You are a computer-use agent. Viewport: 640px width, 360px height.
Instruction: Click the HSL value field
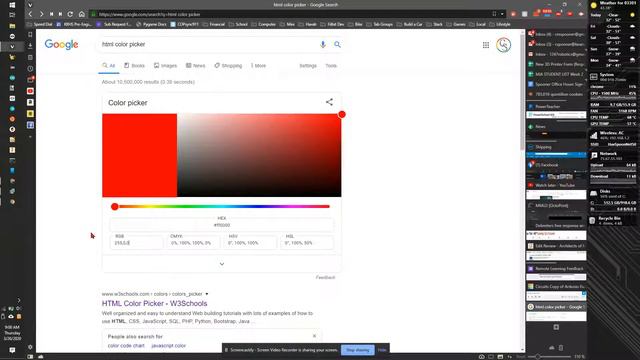tap(307, 243)
